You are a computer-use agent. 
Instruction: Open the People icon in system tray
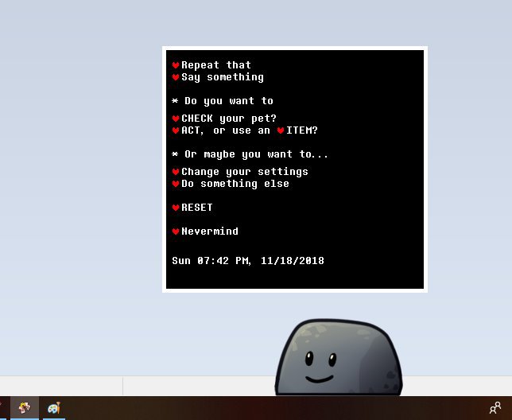[x=495, y=407]
